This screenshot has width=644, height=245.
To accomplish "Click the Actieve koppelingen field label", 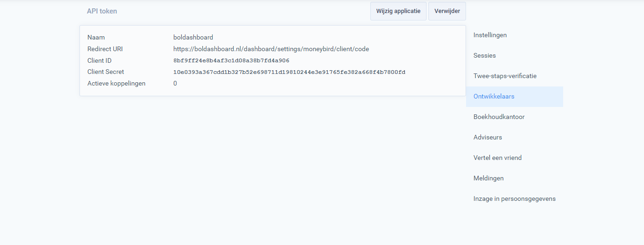I will (x=116, y=83).
